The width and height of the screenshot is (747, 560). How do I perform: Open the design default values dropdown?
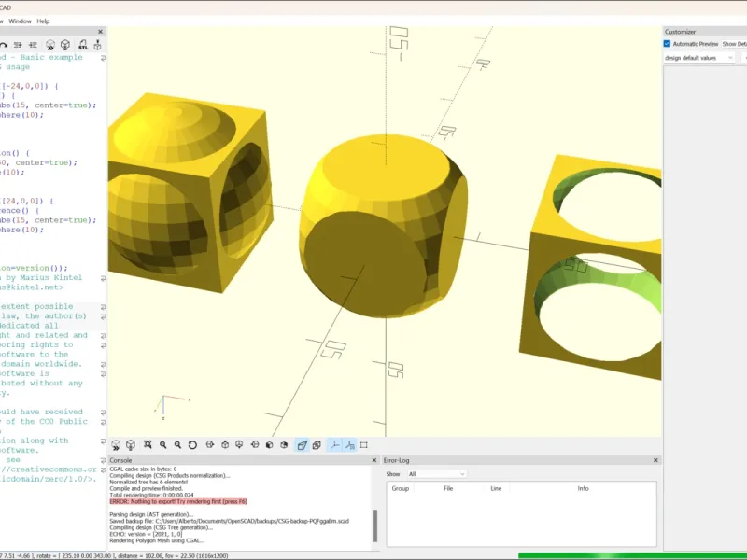698,58
